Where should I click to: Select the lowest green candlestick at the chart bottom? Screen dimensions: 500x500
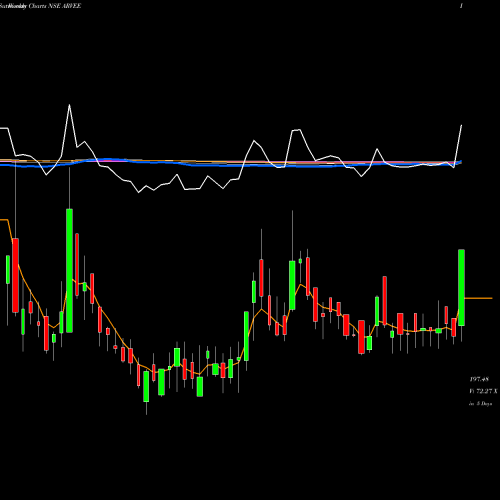click(146, 386)
